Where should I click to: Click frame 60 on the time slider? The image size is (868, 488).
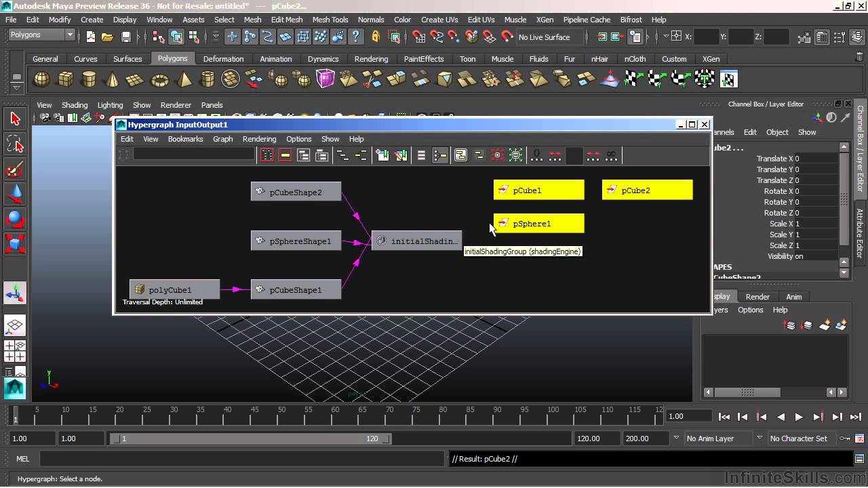[335, 414]
